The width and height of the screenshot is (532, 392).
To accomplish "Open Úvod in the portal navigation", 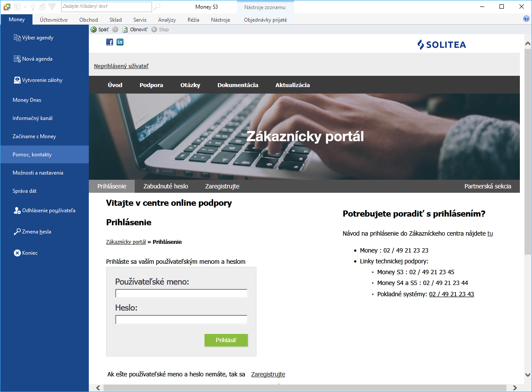I will pos(115,85).
